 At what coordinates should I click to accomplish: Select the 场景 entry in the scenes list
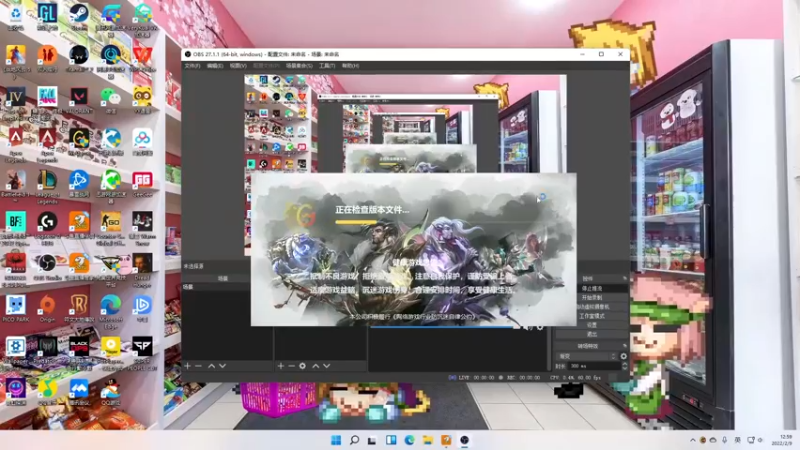pos(216,287)
